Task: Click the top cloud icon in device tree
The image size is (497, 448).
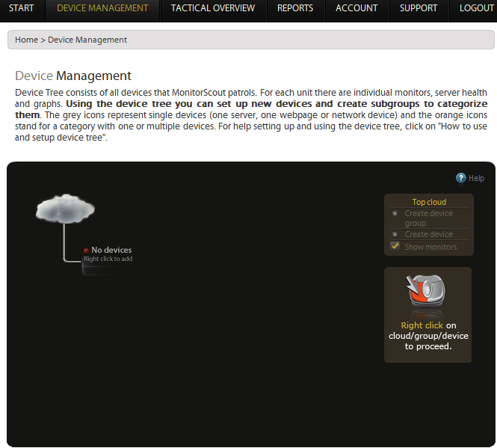Action: [x=65, y=209]
